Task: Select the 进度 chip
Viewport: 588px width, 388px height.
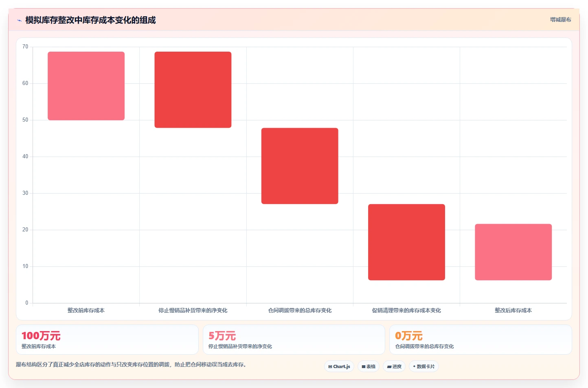Action: coord(394,366)
